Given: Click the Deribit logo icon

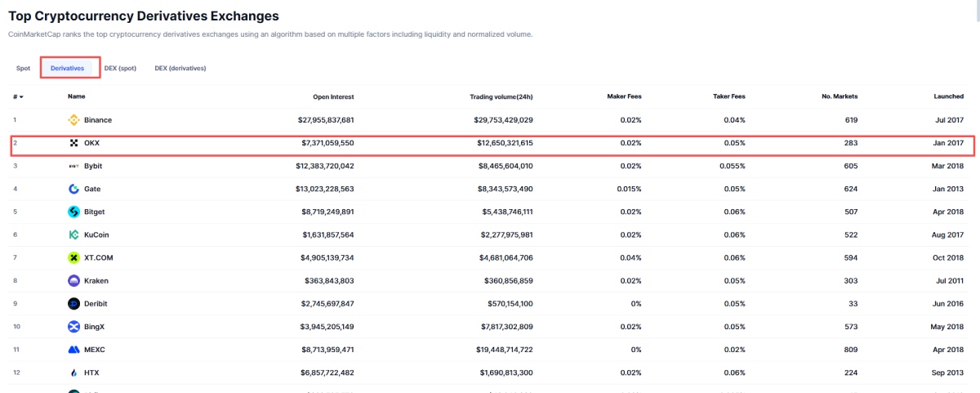Looking at the screenshot, I should point(73,303).
